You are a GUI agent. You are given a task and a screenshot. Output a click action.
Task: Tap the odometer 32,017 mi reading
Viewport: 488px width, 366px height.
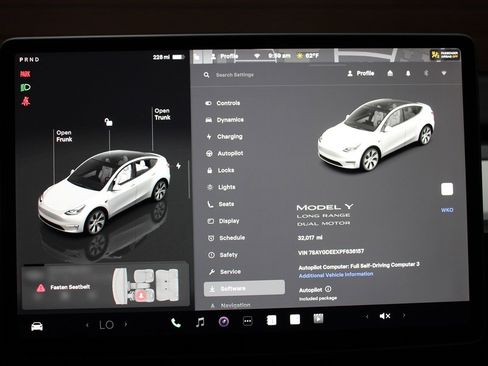(x=310, y=238)
